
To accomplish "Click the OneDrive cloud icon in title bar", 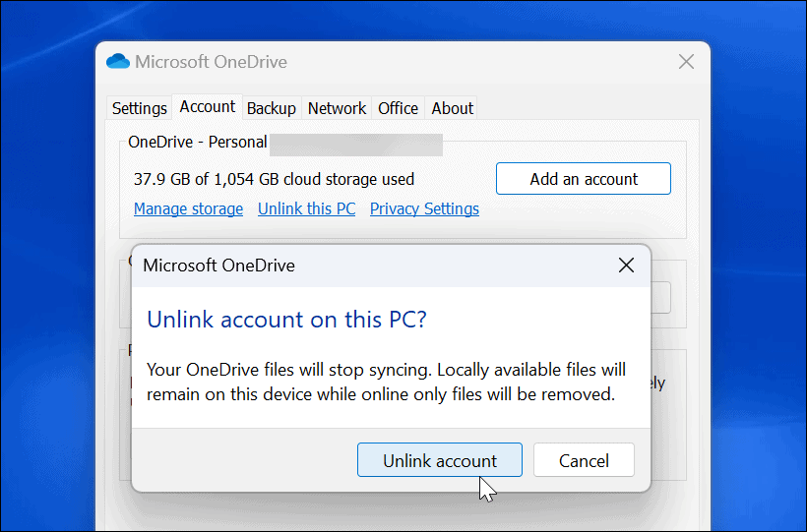I will (118, 61).
